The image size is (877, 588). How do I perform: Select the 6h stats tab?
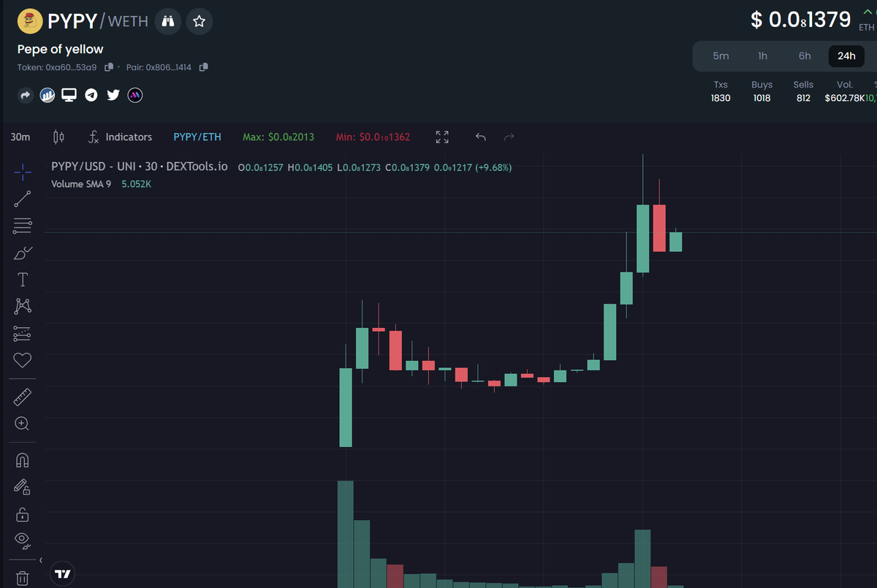click(805, 56)
